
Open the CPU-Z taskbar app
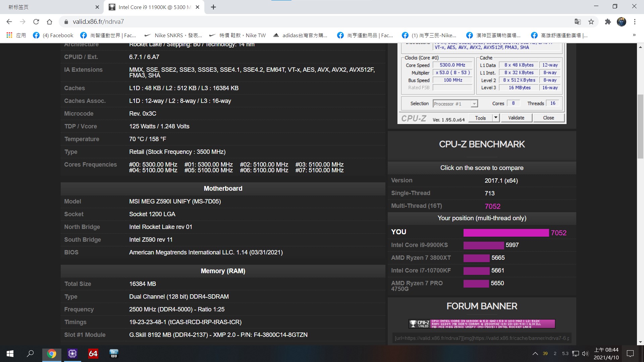pos(72,354)
